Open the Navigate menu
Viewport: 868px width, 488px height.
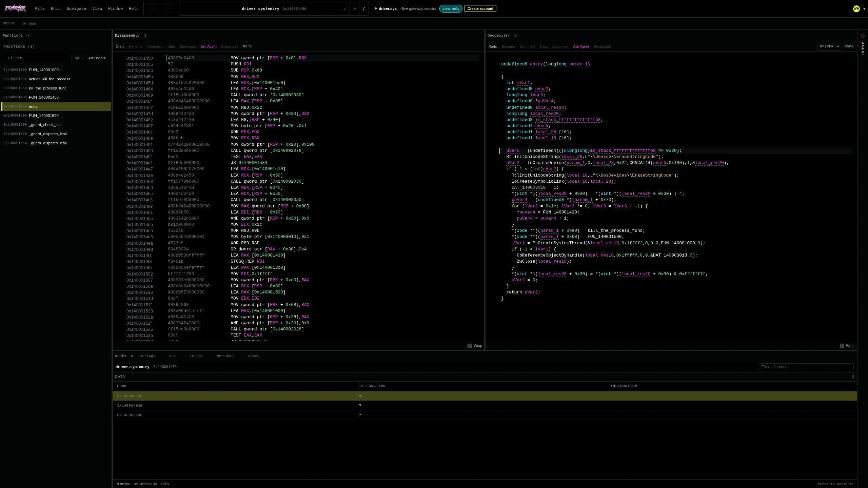point(76,9)
